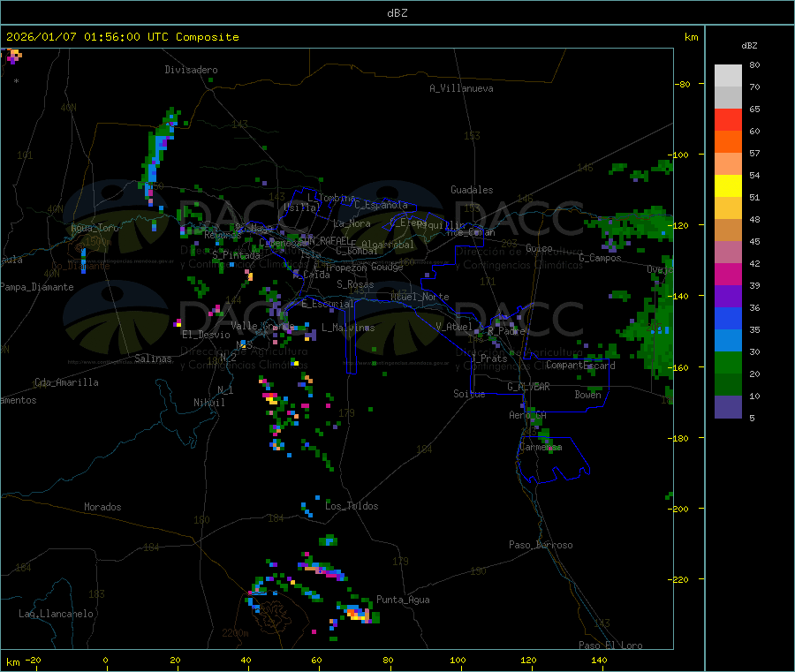Click the La_Nora location label
Viewport: 795px width, 672px height.
pos(352,223)
